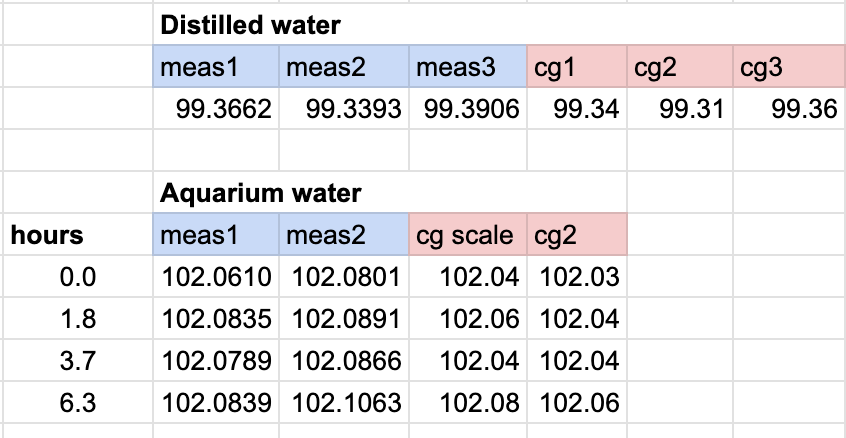Click the "Aquarium water" heading cell
The height and width of the screenshot is (438, 846).
[x=260, y=192]
